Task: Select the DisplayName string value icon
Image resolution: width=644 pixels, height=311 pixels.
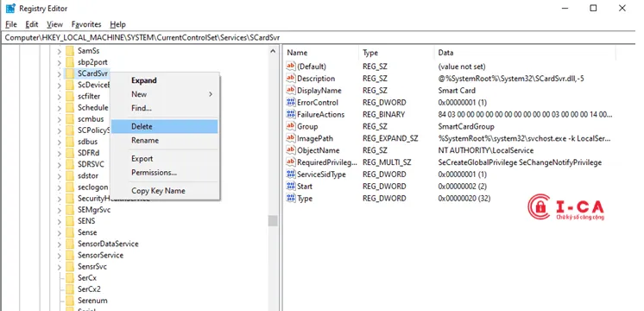Action: [291, 91]
